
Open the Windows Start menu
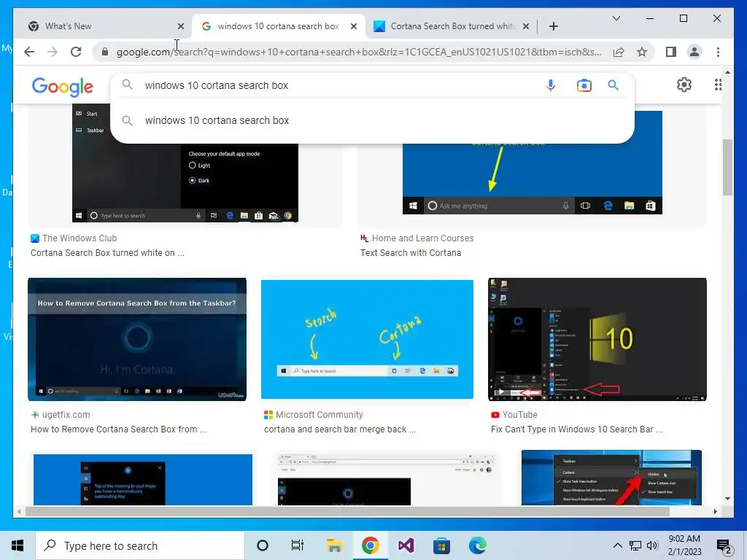coord(18,545)
